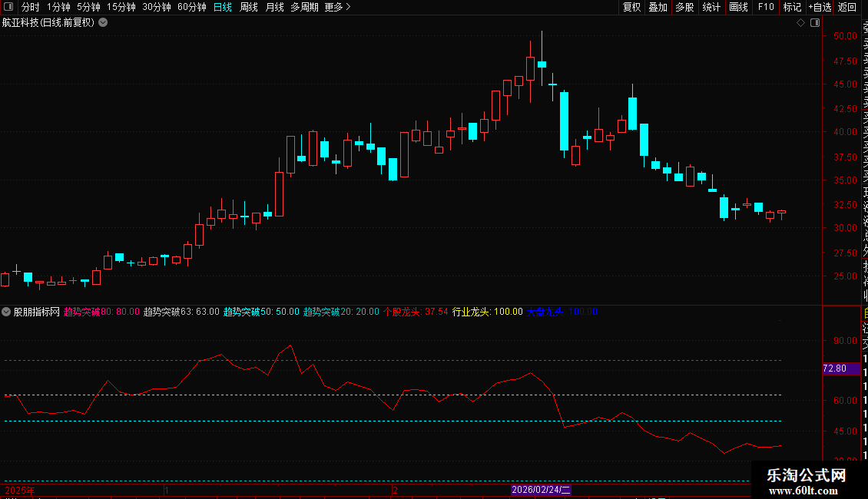Open F10 company information
This screenshot has height=499, width=868.
coord(766,7)
